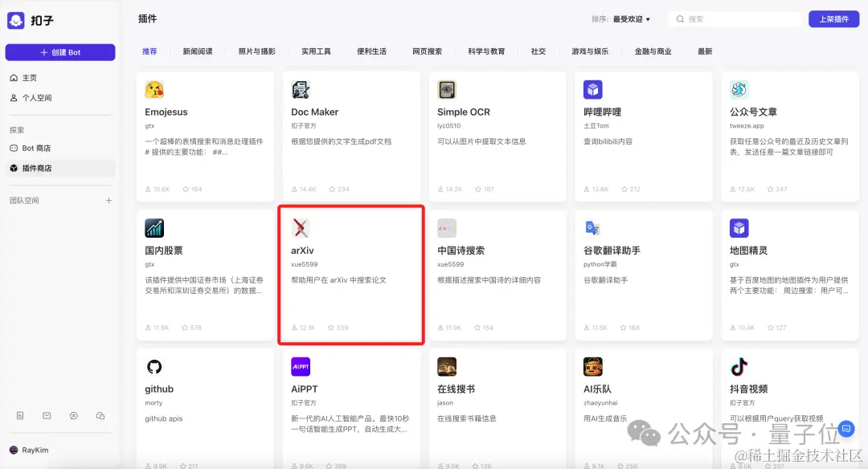Click author name morty

tap(154, 403)
